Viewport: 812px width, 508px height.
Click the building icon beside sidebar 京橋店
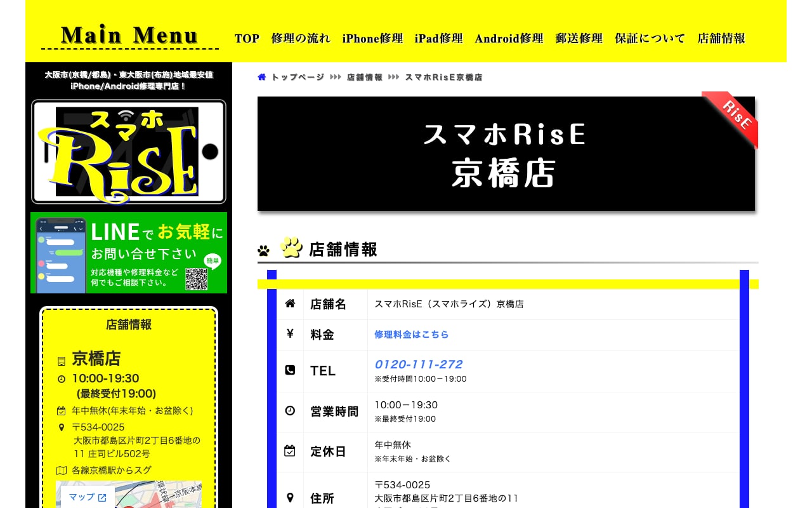tap(62, 361)
